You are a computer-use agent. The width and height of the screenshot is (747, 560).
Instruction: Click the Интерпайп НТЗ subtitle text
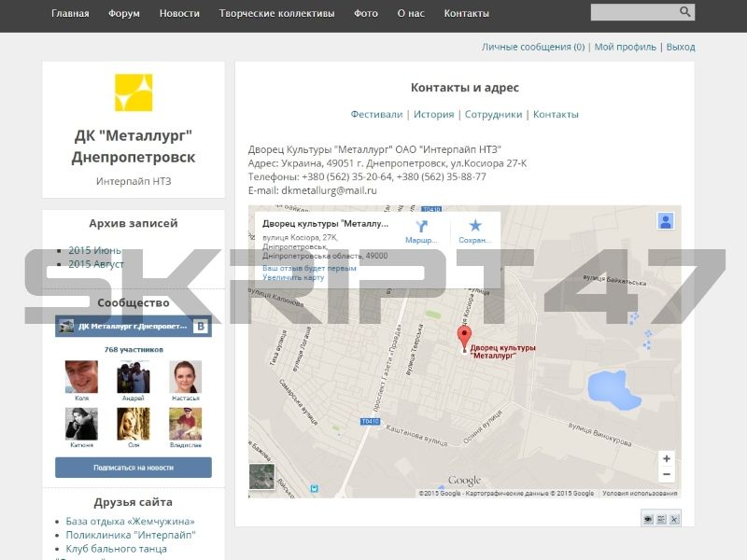tap(134, 181)
